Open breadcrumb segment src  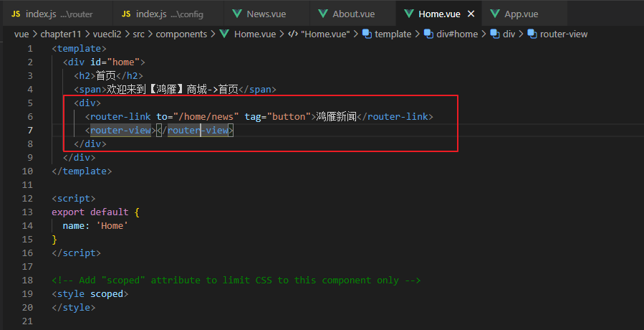pos(138,34)
